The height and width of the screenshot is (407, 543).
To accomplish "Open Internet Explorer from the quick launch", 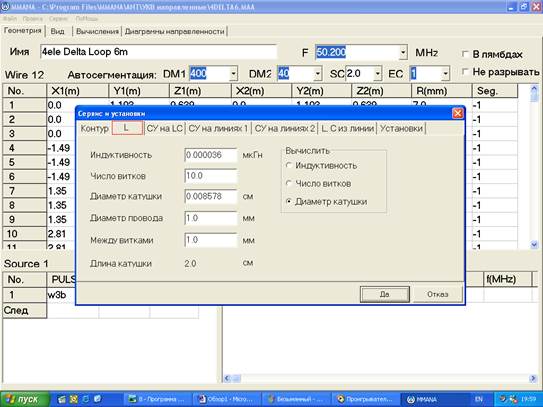I will (86, 399).
